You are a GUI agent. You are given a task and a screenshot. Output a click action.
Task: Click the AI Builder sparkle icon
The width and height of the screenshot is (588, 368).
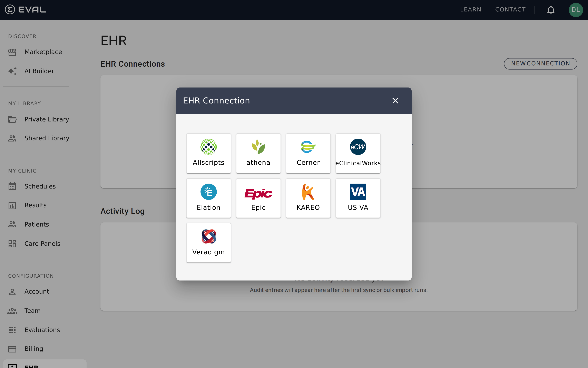coord(12,71)
